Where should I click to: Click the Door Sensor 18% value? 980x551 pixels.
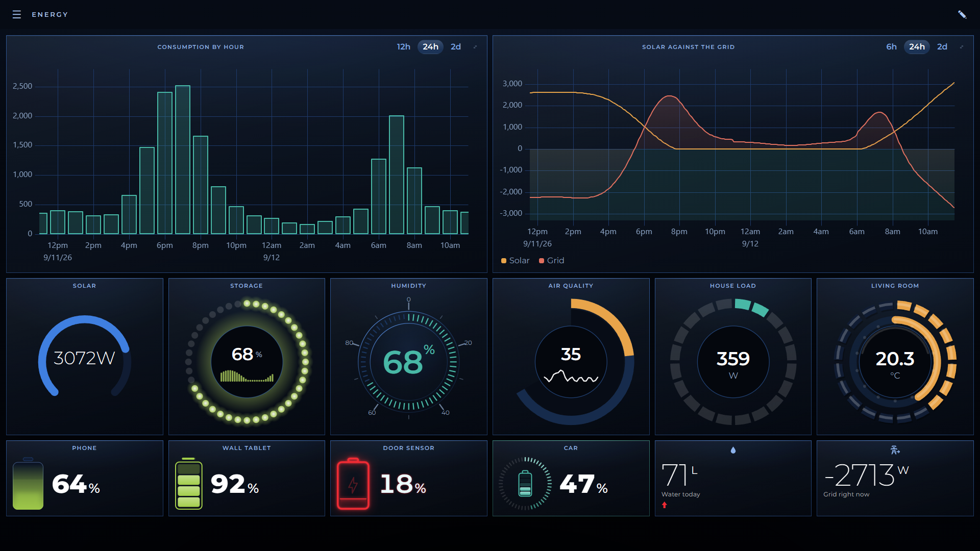[403, 484]
